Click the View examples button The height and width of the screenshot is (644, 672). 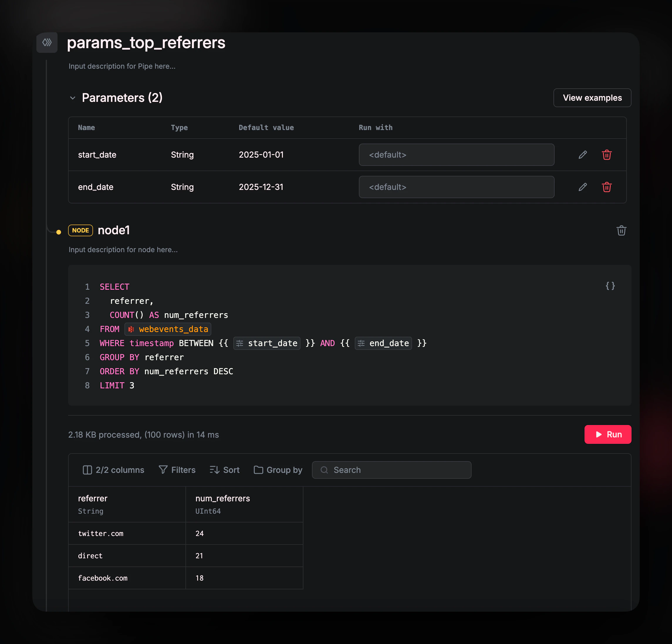click(x=592, y=98)
